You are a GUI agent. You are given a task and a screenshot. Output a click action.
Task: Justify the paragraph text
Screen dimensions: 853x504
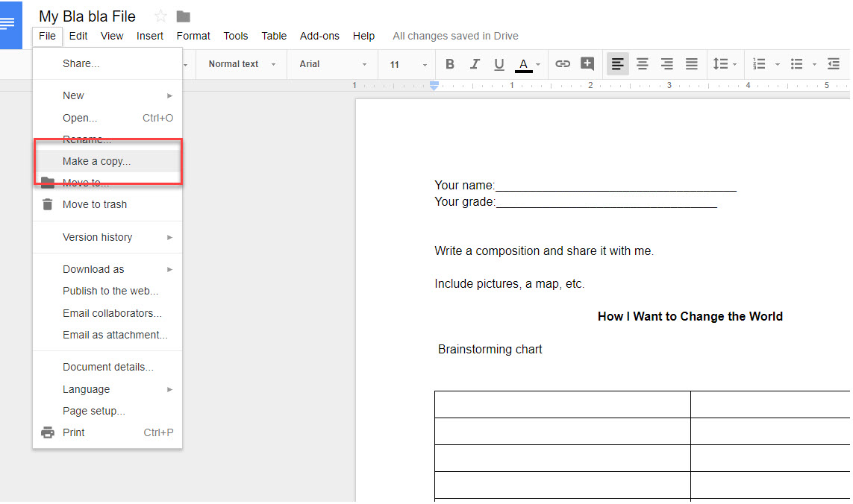coord(691,64)
